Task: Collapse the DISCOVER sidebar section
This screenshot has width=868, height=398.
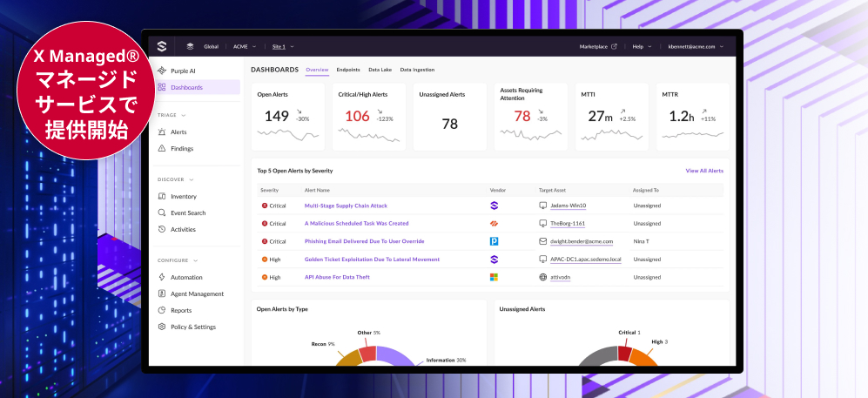Action: (x=176, y=179)
